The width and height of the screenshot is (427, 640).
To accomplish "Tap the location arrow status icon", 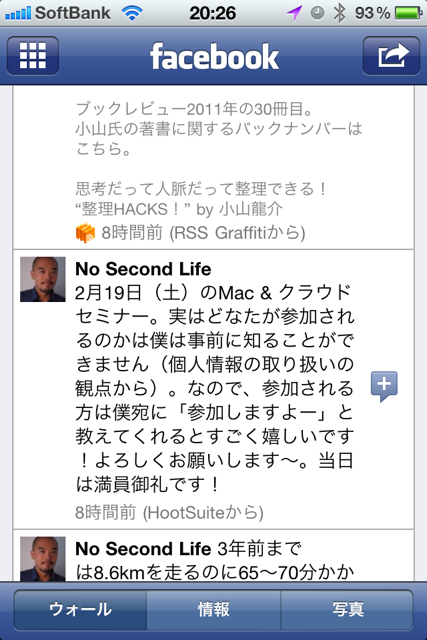I will 294,13.
